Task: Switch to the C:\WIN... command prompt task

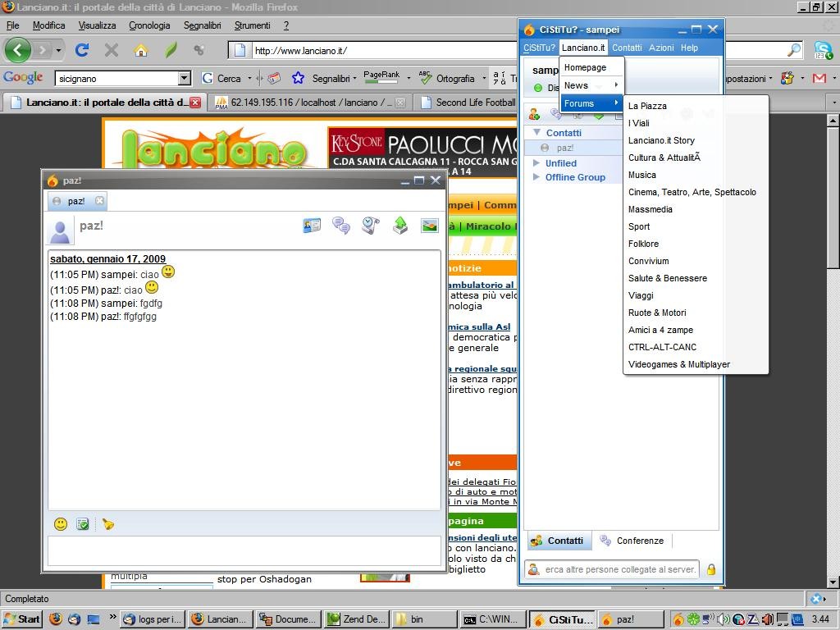Action: [x=492, y=619]
